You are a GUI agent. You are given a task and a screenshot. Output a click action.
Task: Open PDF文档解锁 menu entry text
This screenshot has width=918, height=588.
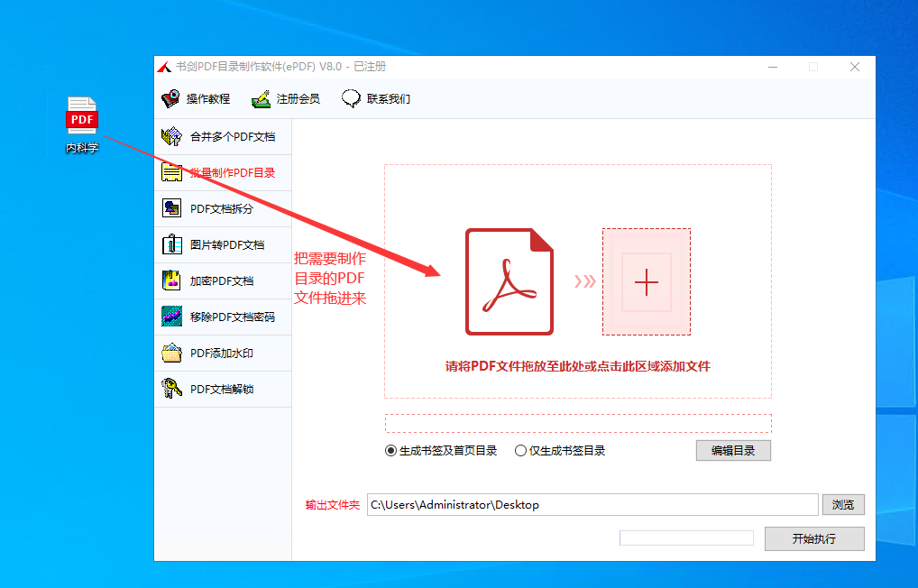pos(221,390)
